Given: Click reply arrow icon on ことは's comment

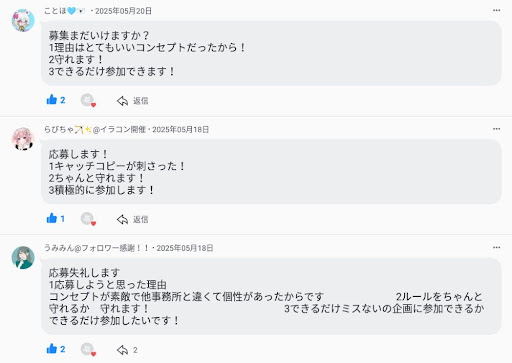Looking at the screenshot, I should pos(122,101).
